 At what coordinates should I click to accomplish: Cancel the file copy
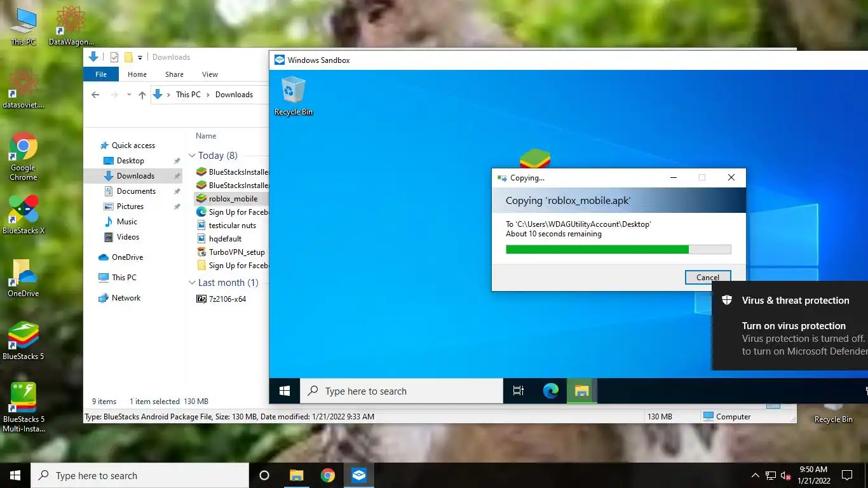[708, 277]
